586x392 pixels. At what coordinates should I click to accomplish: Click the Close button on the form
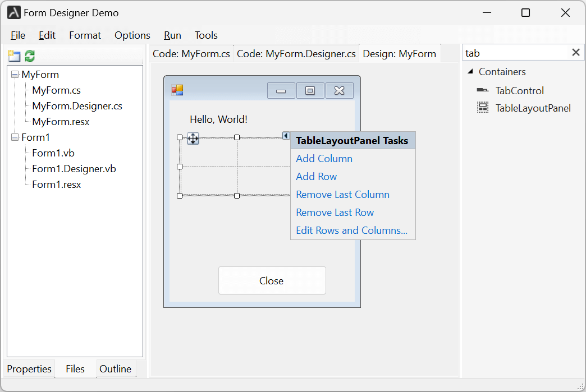pos(272,280)
